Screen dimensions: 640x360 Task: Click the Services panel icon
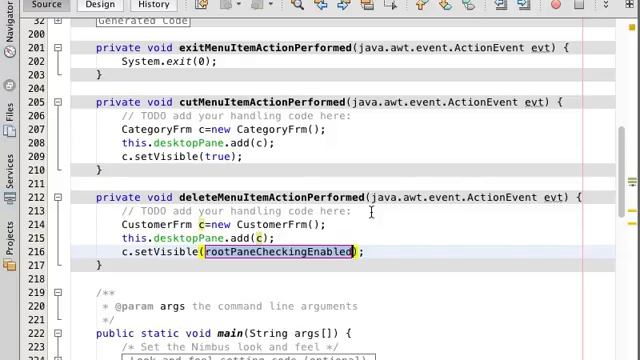[10, 198]
